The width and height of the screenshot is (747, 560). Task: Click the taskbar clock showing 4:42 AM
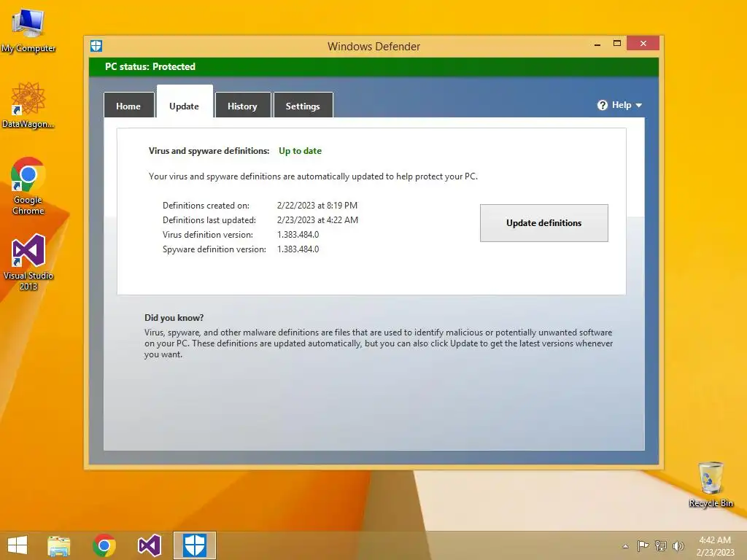pyautogui.click(x=715, y=545)
